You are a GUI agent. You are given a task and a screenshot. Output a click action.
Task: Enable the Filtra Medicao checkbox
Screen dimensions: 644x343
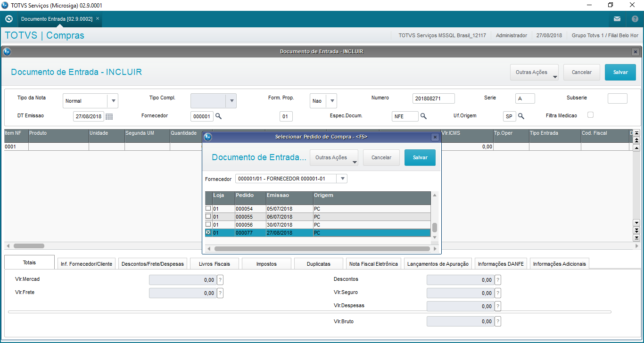pos(590,115)
